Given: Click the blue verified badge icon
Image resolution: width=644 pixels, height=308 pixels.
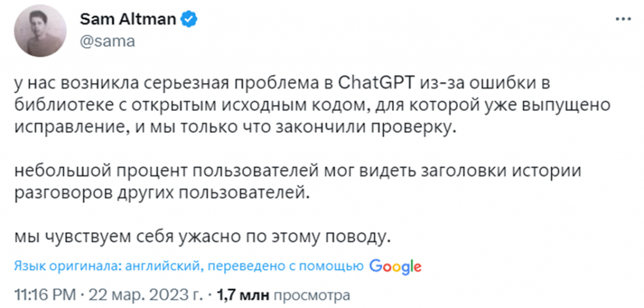Looking at the screenshot, I should click(x=189, y=20).
